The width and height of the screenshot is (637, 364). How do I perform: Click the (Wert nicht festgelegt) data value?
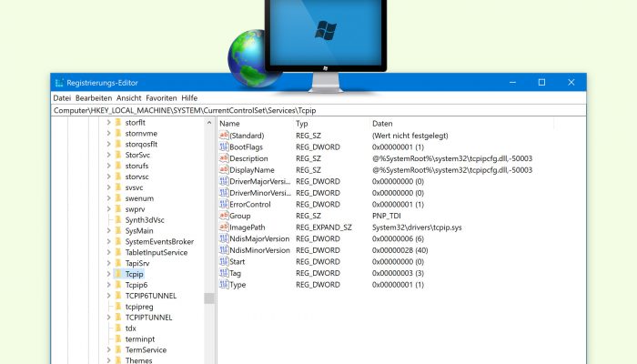[x=409, y=136]
